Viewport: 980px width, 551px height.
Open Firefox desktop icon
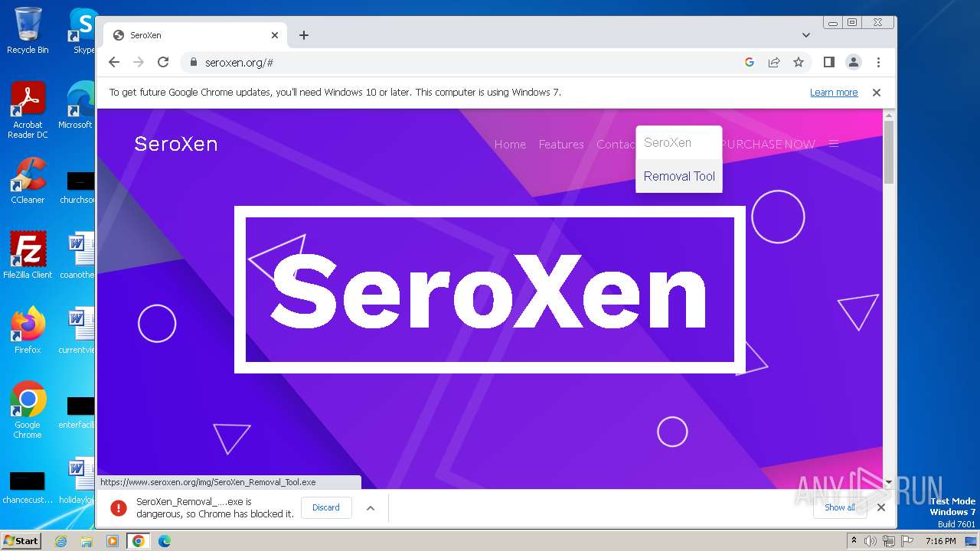(x=28, y=330)
